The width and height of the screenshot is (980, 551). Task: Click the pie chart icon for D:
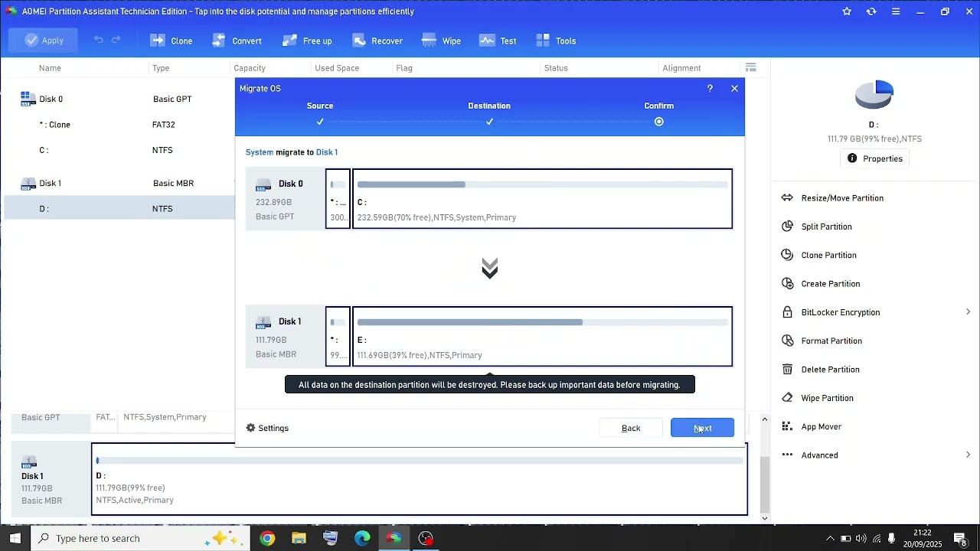874,94
